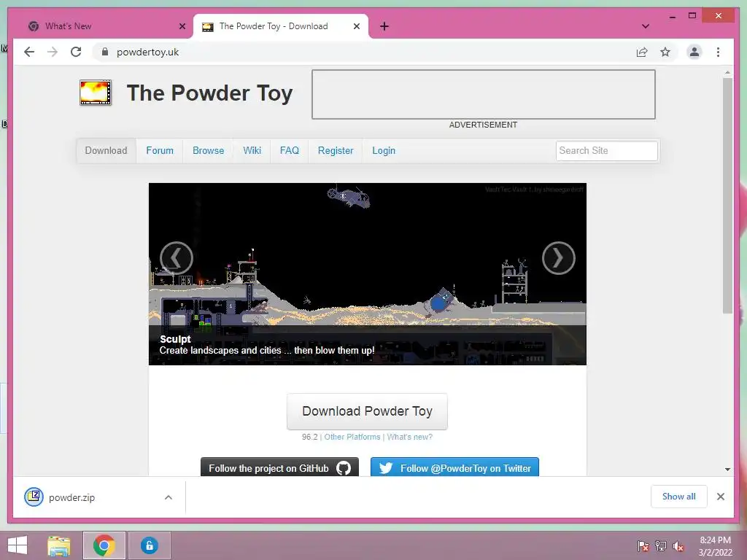Open the Other Platforms link
Viewport: 747px width, 560px height.
click(x=352, y=437)
